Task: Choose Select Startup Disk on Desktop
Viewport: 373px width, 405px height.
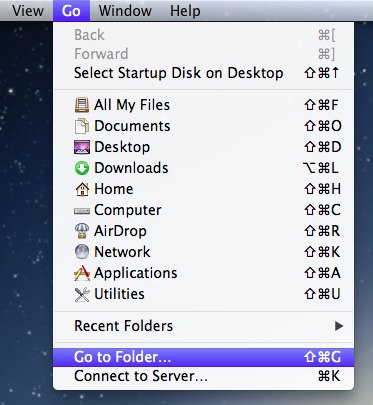Action: coord(203,73)
